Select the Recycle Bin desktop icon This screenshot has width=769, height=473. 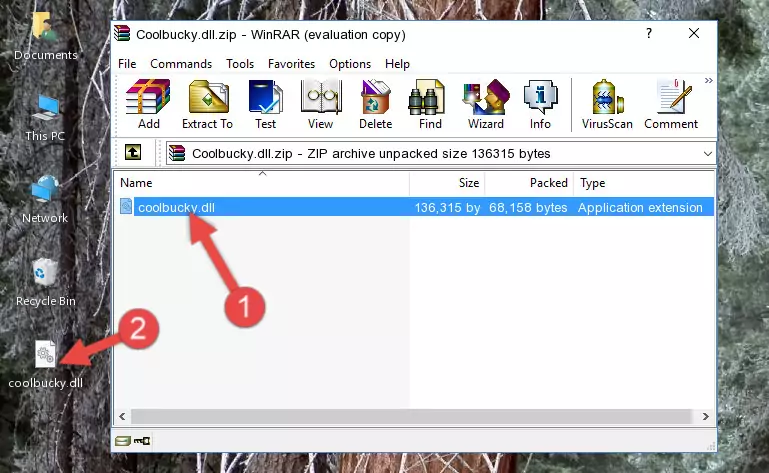pos(45,282)
